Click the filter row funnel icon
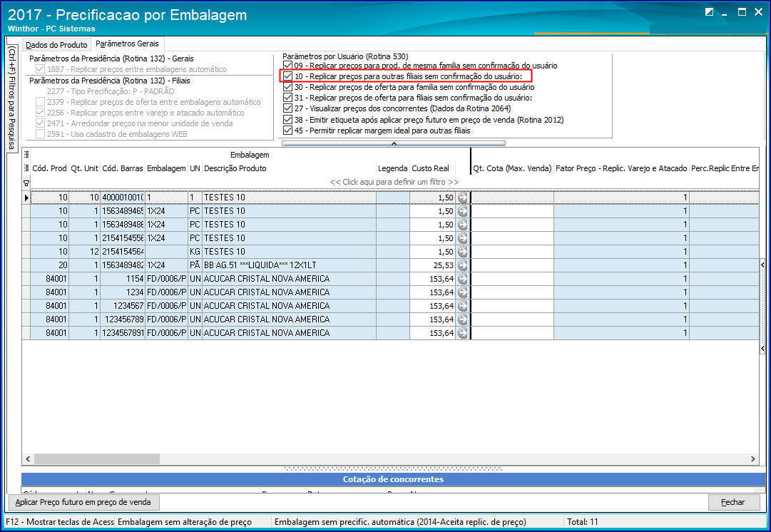Image resolution: width=771 pixels, height=532 pixels. click(x=26, y=183)
